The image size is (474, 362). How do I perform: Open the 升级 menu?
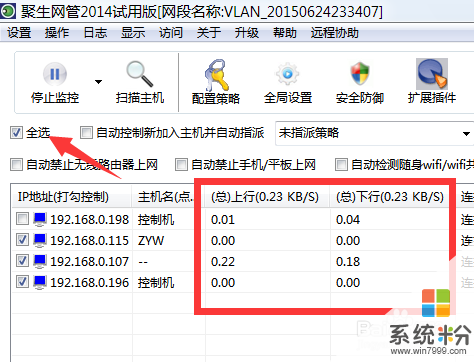(247, 33)
